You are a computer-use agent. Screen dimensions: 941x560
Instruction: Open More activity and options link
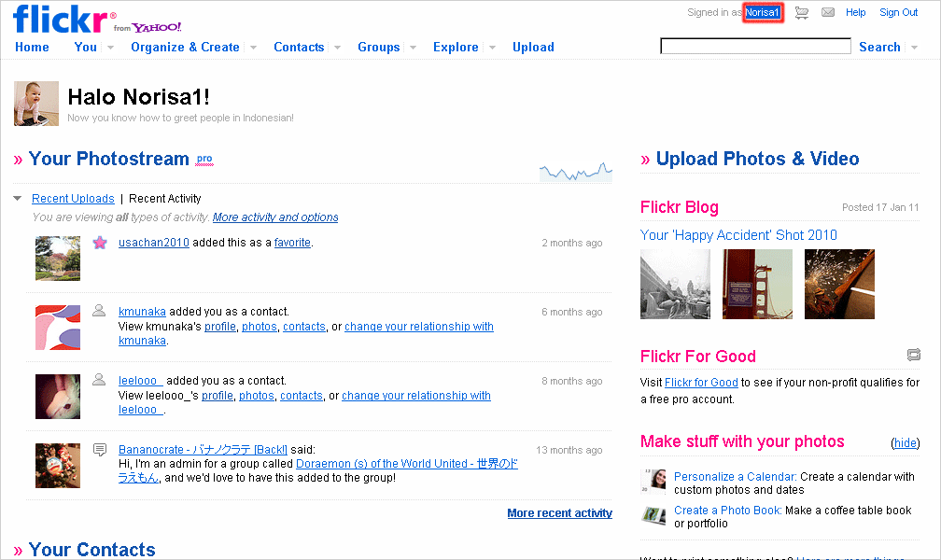coord(274,217)
